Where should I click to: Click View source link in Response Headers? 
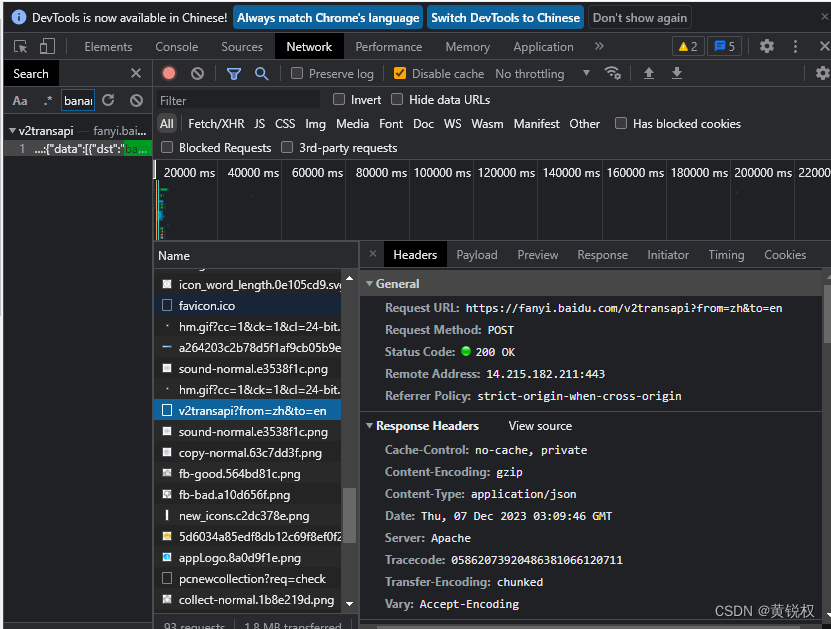[x=540, y=426]
